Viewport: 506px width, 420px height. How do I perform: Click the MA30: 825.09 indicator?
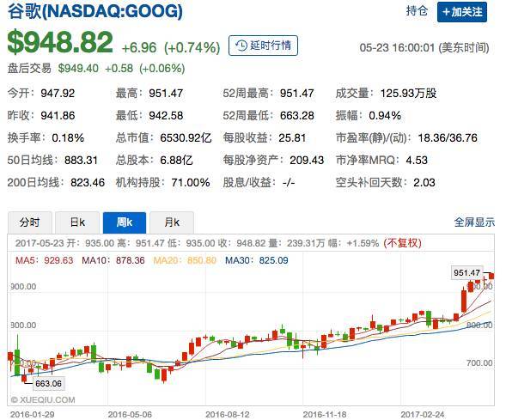(x=257, y=260)
